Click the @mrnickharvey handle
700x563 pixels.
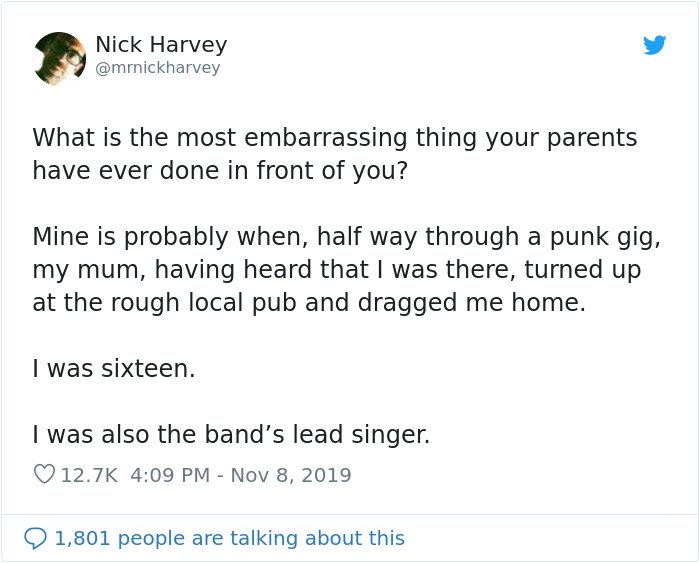click(x=158, y=68)
